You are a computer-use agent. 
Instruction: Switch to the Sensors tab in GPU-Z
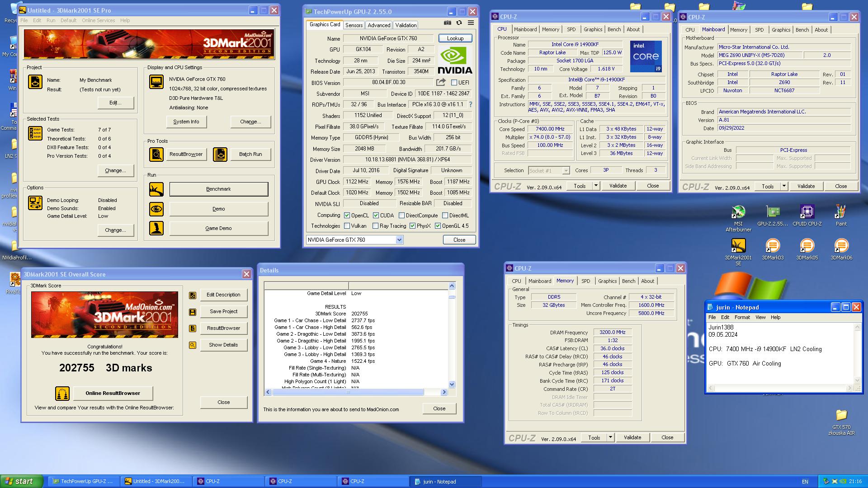(354, 25)
